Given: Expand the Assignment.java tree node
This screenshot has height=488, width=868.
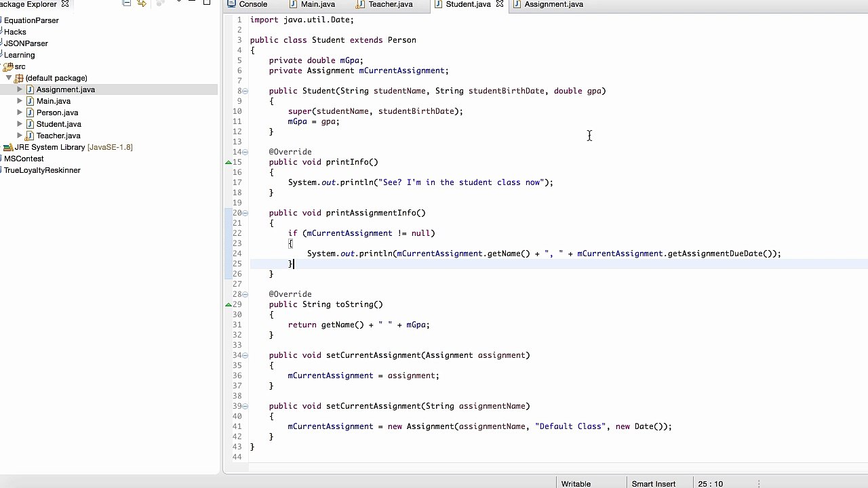Looking at the screenshot, I should (x=20, y=89).
